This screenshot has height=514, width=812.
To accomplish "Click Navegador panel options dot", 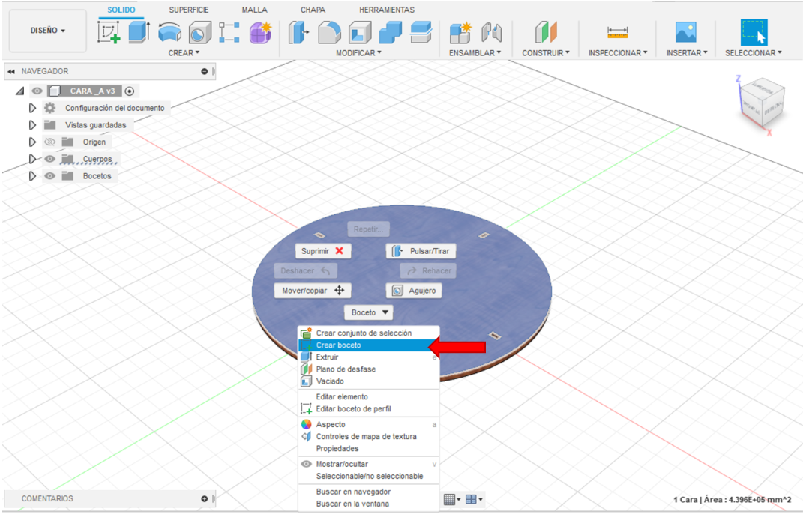I will [205, 71].
